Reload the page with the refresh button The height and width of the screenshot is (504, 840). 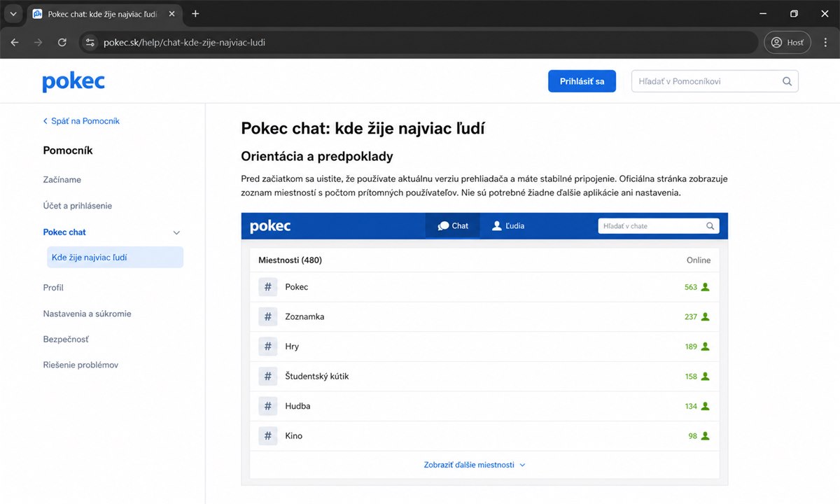click(62, 42)
